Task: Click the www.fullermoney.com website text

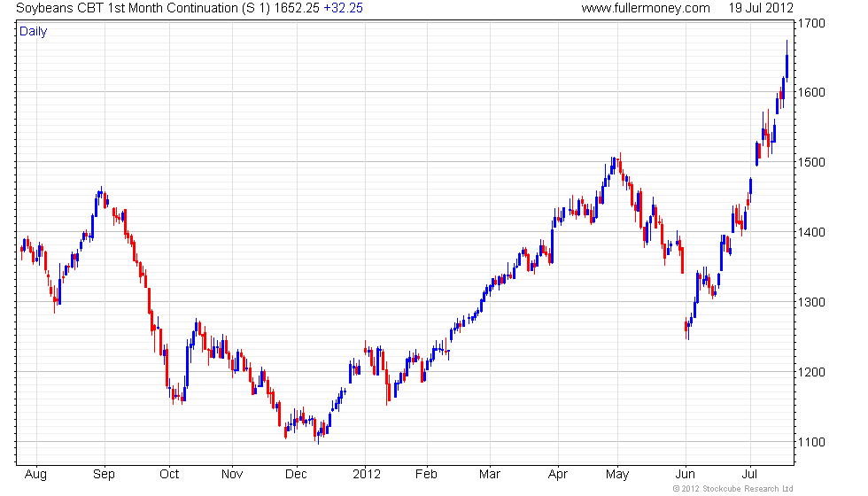Action: click(646, 8)
